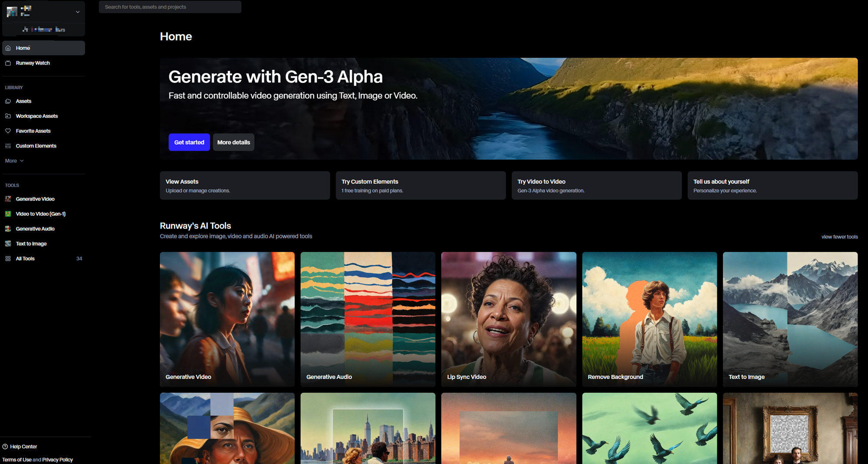This screenshot has width=868, height=464.
Task: Open Runway Watch from the sidebar
Action: (x=43, y=63)
